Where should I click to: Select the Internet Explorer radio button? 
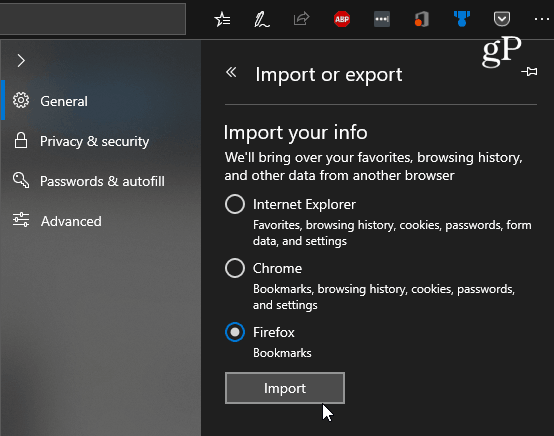[235, 204]
